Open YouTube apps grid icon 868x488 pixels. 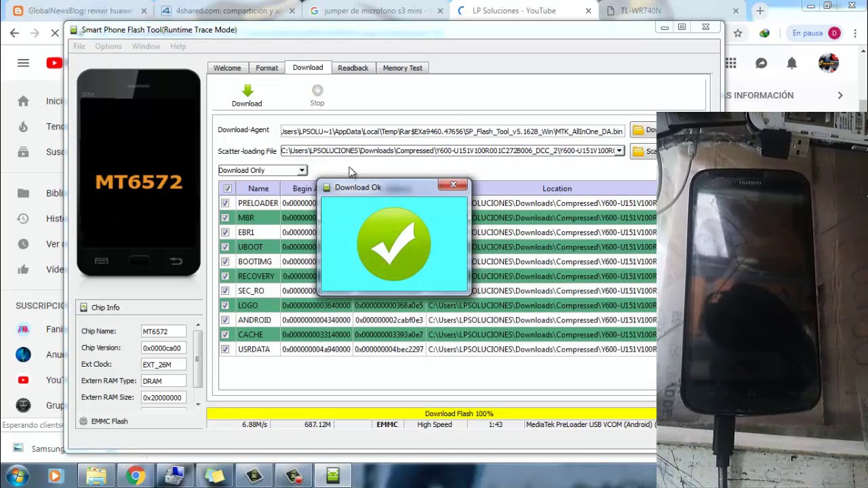(731, 63)
